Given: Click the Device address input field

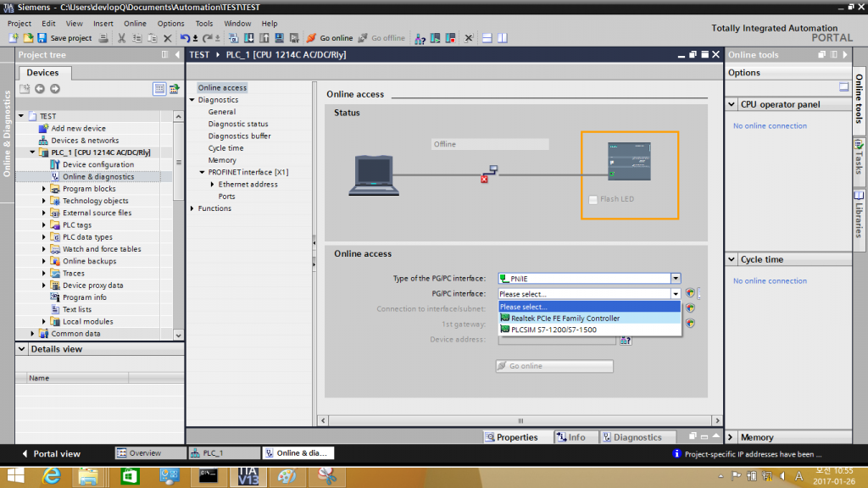Looking at the screenshot, I should [557, 340].
